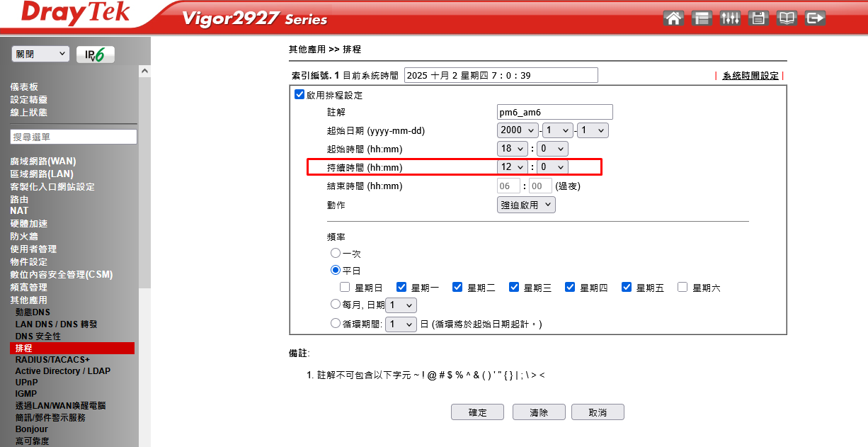
Task: Go to the home dashboard icon
Action: tap(674, 18)
